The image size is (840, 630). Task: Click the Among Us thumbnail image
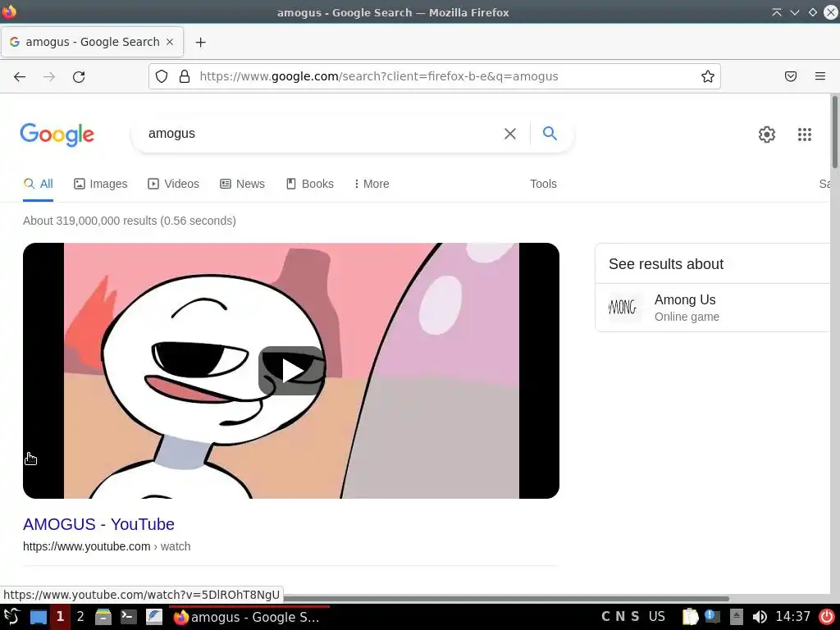pyautogui.click(x=623, y=308)
